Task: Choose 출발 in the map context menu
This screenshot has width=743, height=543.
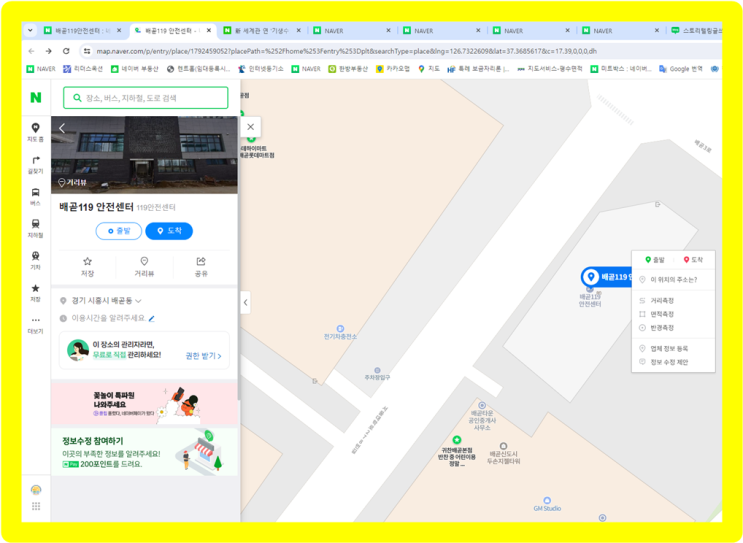Action: tap(655, 260)
